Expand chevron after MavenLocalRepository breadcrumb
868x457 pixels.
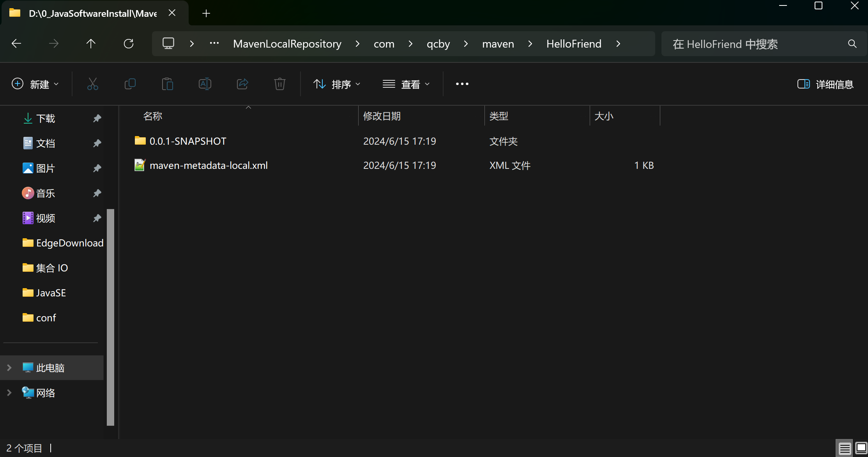pos(357,44)
